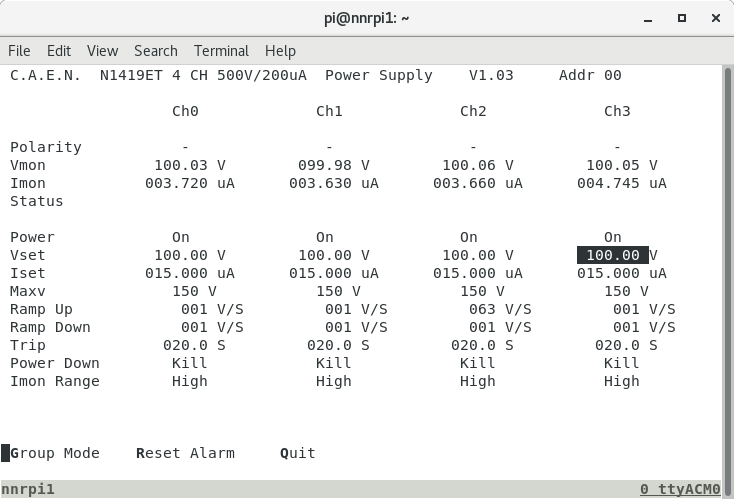
Task: Open the View menu
Action: [x=102, y=51]
